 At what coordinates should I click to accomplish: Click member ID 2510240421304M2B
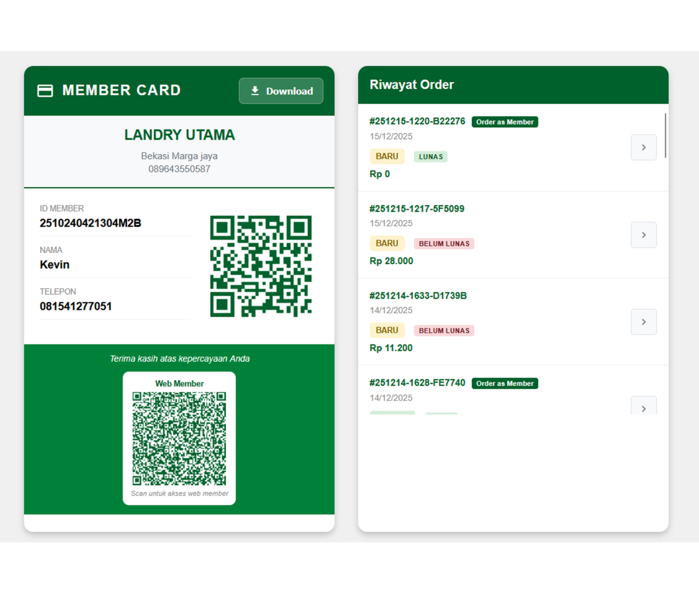pyautogui.click(x=91, y=223)
